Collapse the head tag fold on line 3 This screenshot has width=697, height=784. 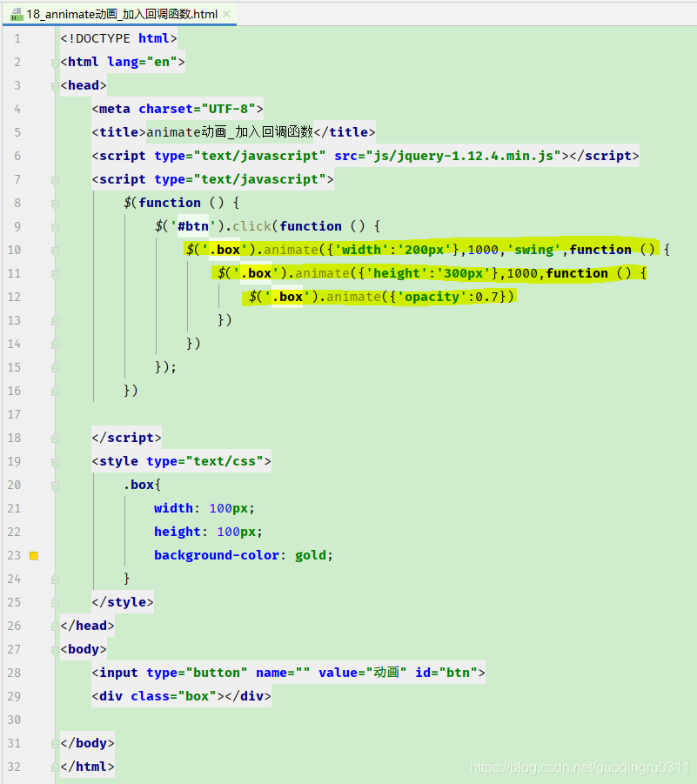[55, 86]
